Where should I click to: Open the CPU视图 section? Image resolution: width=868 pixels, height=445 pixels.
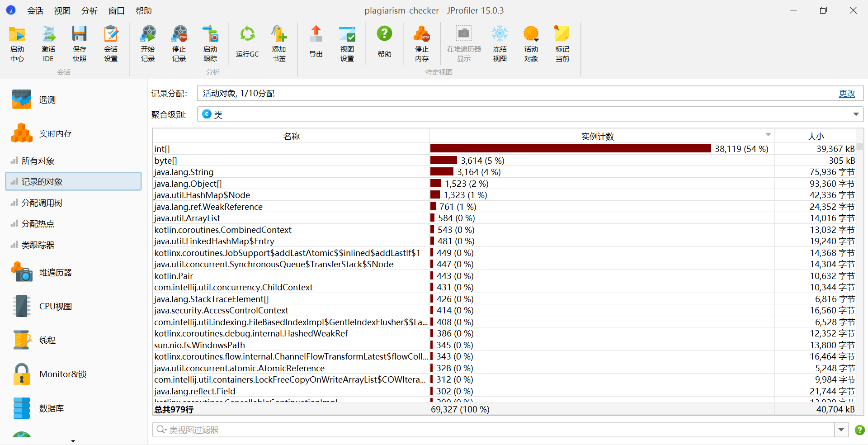pyautogui.click(x=42, y=306)
